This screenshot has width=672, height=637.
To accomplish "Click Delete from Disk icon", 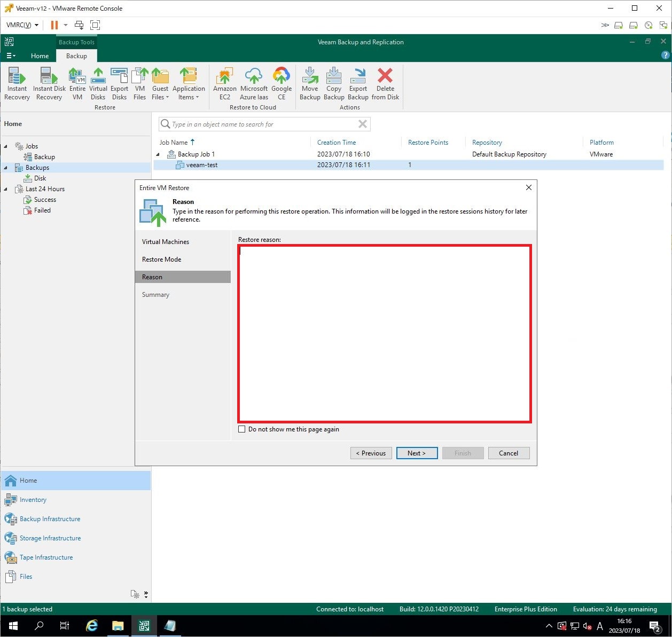I will (385, 84).
